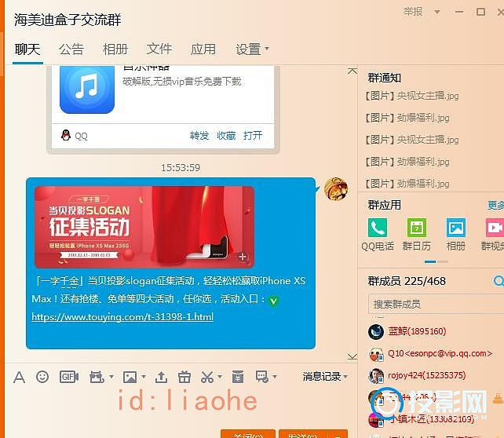The image size is (504, 438).
Task: Switch to the 聊天 tab
Action: pyautogui.click(x=27, y=49)
